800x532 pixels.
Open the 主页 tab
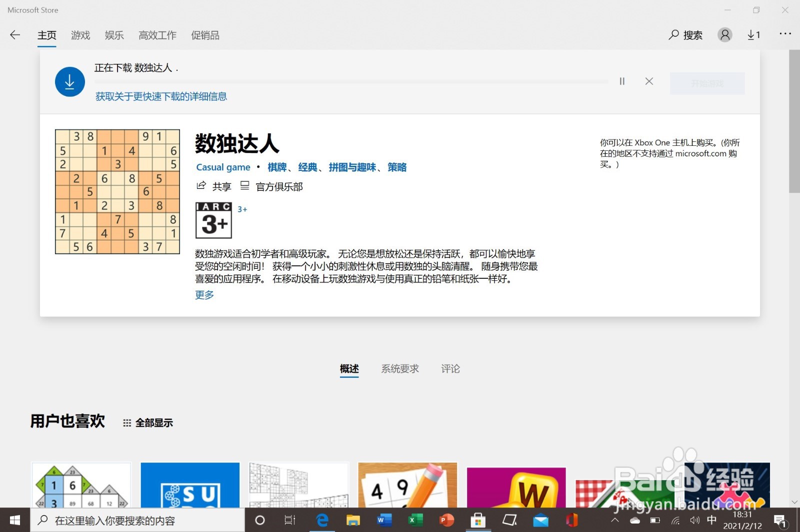(x=47, y=35)
